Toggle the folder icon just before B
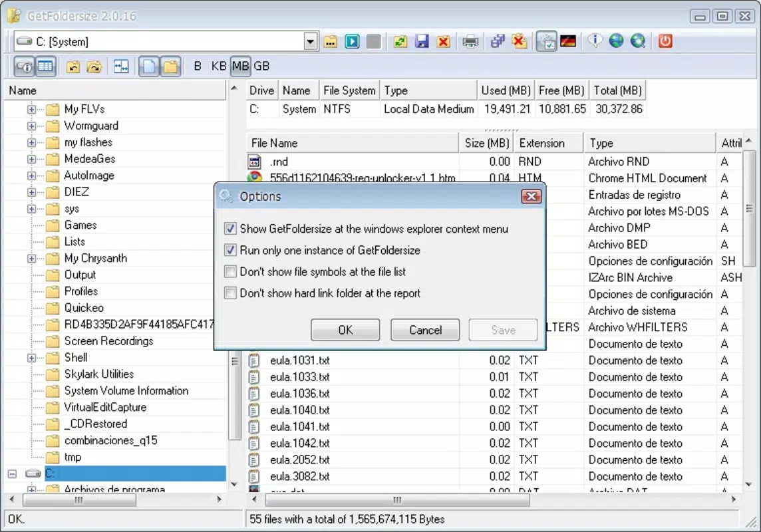Image resolution: width=761 pixels, height=532 pixels. click(170, 66)
